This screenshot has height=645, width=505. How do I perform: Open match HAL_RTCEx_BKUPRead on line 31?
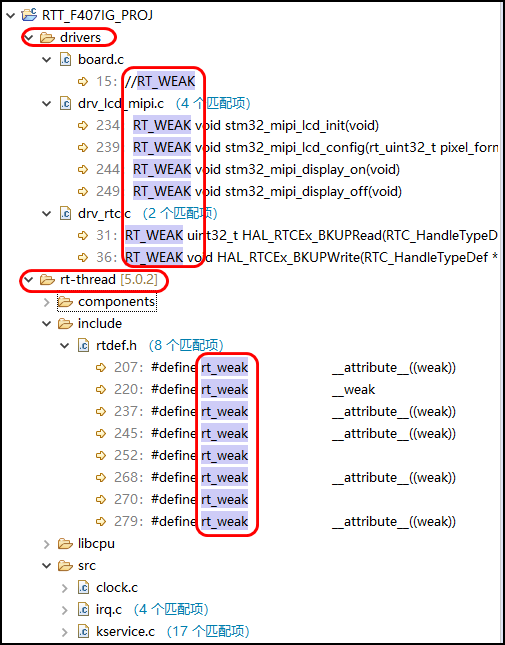312,235
